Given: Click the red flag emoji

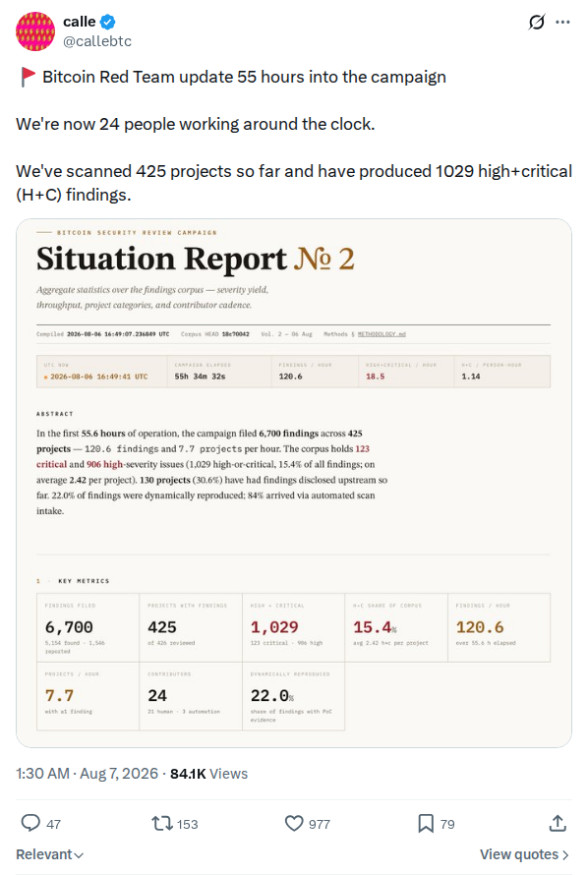Looking at the screenshot, I should pos(28,77).
